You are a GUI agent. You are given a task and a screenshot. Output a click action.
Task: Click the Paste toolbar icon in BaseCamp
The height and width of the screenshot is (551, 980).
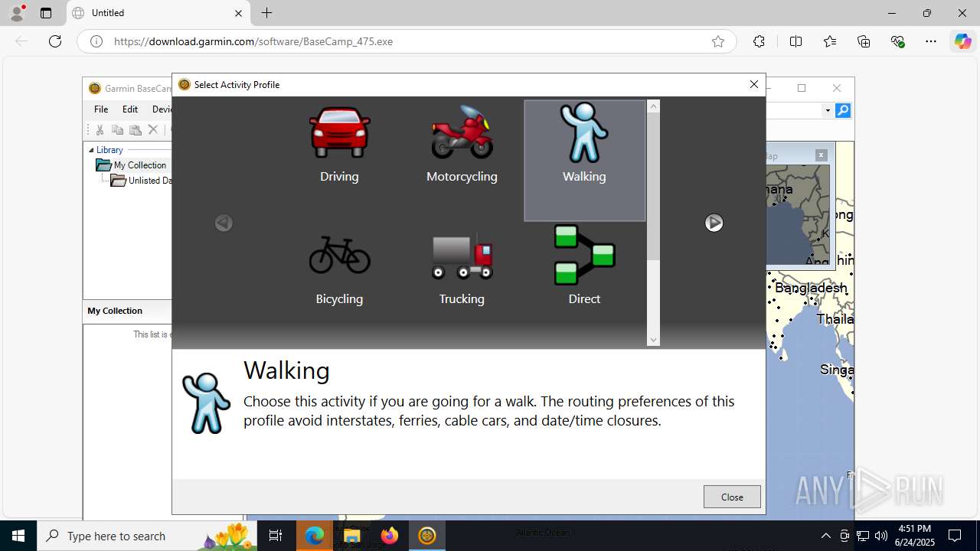tap(135, 130)
